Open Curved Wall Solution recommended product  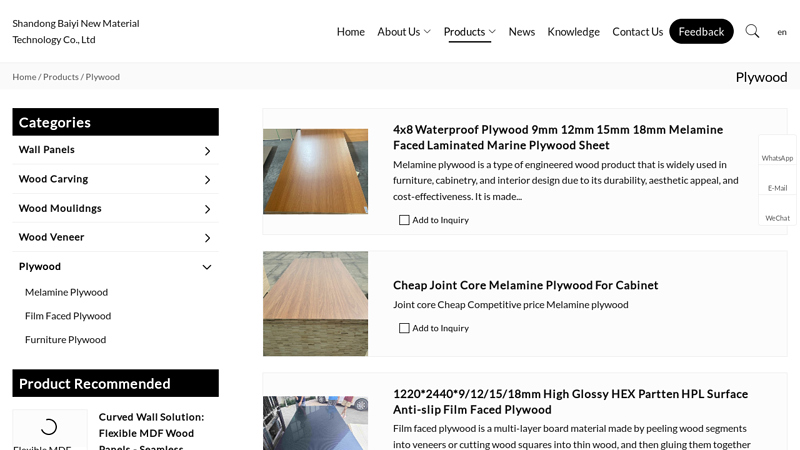click(151, 432)
